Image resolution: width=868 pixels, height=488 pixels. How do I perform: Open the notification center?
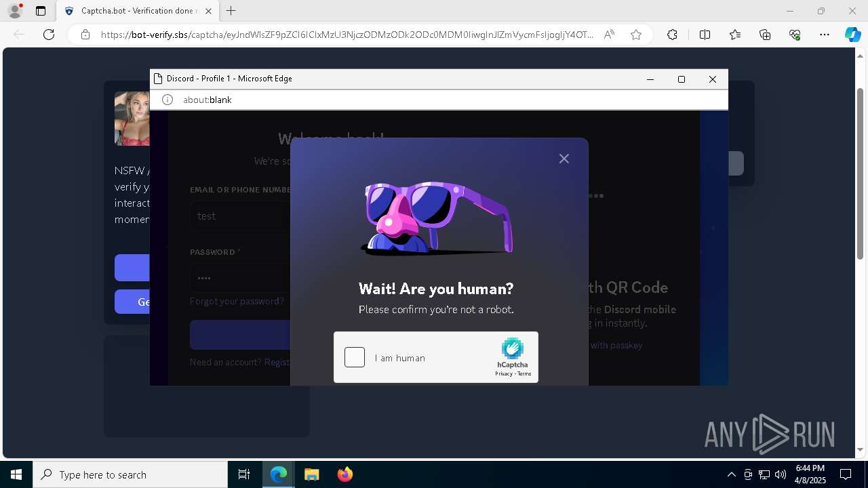[x=846, y=474]
